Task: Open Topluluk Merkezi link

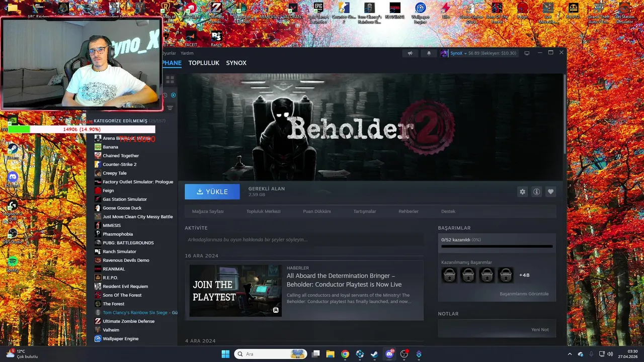Action: click(x=263, y=212)
